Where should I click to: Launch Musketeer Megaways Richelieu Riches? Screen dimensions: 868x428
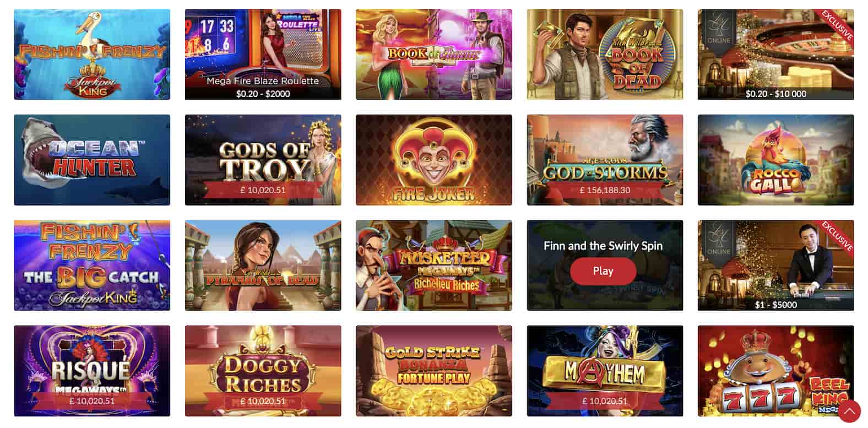pyautogui.click(x=434, y=266)
